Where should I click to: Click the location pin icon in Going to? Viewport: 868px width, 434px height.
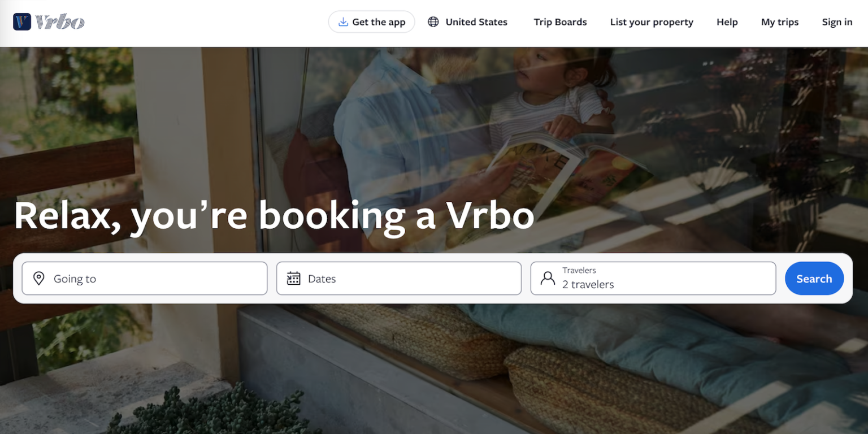(x=38, y=278)
